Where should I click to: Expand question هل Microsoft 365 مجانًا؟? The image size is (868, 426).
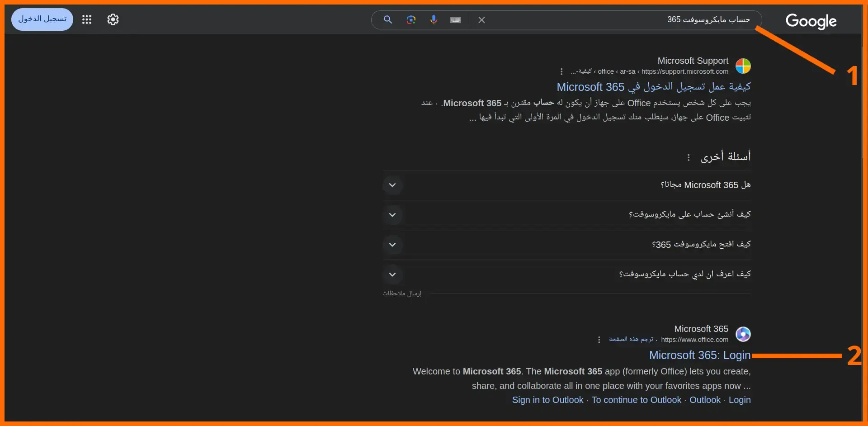[x=566, y=185]
